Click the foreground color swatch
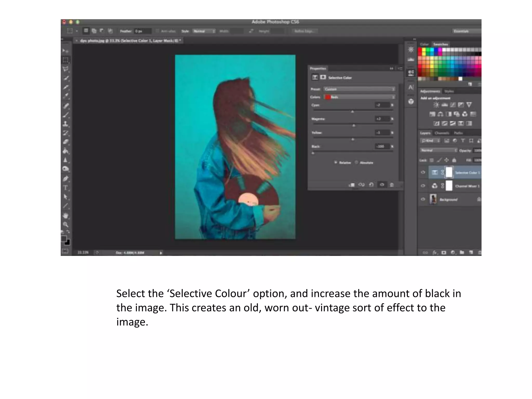The width and height of the screenshot is (532, 399). point(64,238)
